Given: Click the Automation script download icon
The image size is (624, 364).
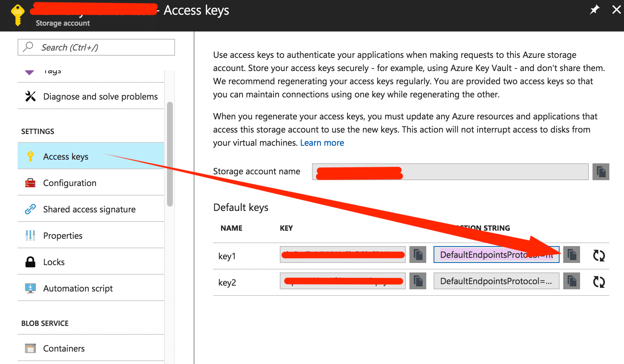Looking at the screenshot, I should pyautogui.click(x=30, y=288).
